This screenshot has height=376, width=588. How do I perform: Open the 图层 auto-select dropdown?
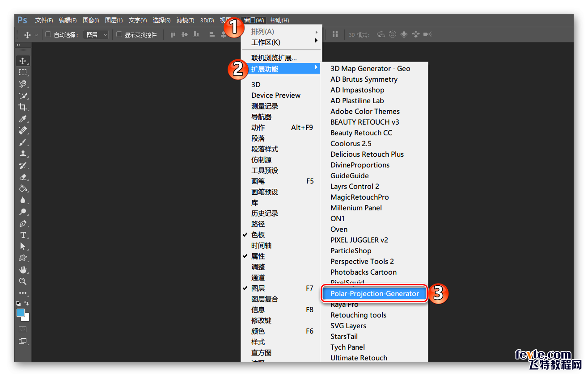[96, 34]
